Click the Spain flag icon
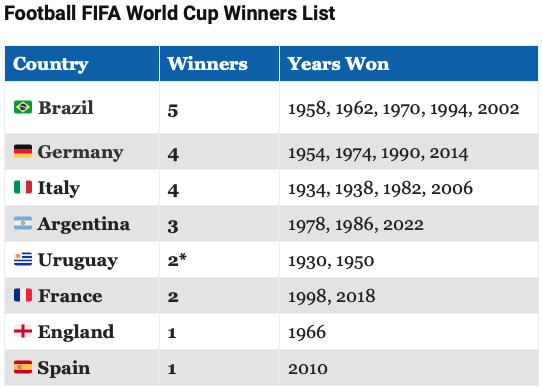Screen dimensions: 542x388 tap(23, 367)
